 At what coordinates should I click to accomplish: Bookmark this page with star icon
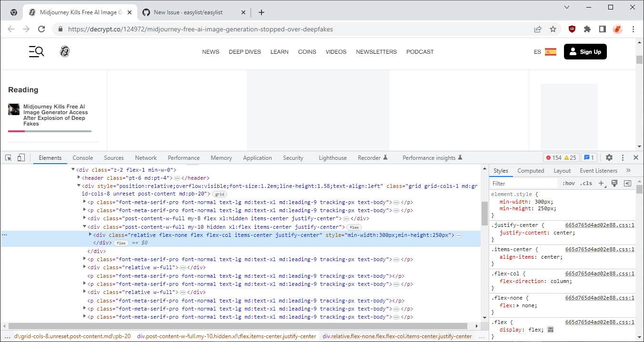(553, 29)
